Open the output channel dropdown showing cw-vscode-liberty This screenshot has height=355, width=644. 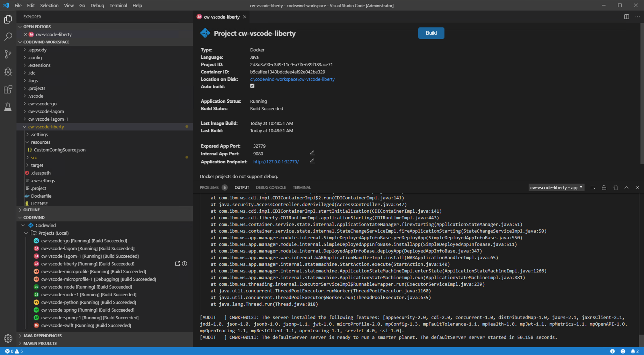tap(556, 187)
